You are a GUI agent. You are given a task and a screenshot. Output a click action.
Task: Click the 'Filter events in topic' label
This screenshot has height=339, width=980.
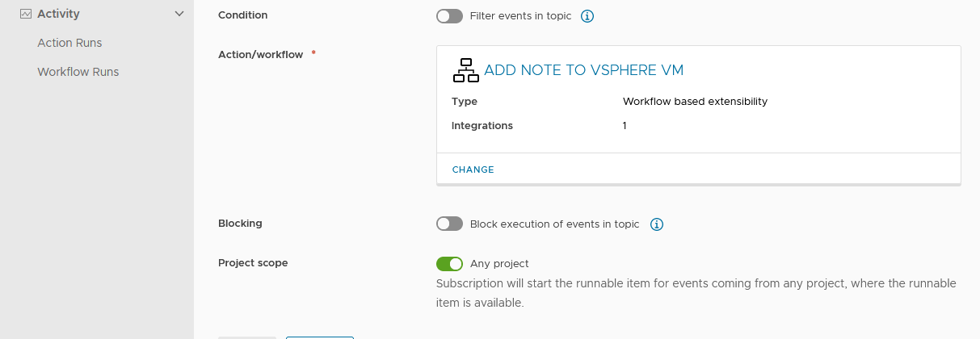coord(521,16)
